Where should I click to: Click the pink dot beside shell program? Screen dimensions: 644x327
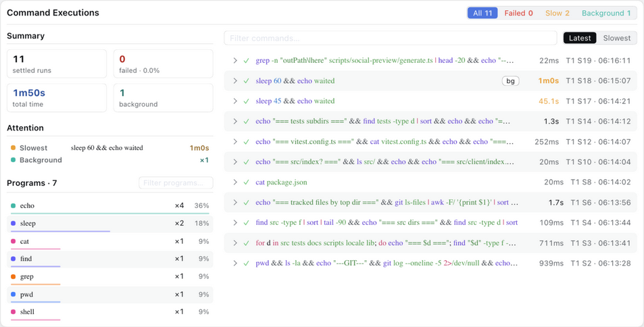point(13,312)
